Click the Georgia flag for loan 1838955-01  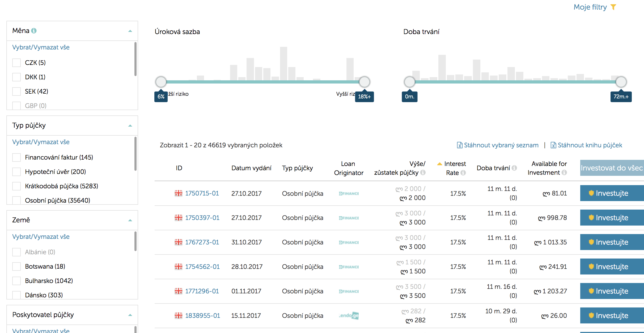179,316
